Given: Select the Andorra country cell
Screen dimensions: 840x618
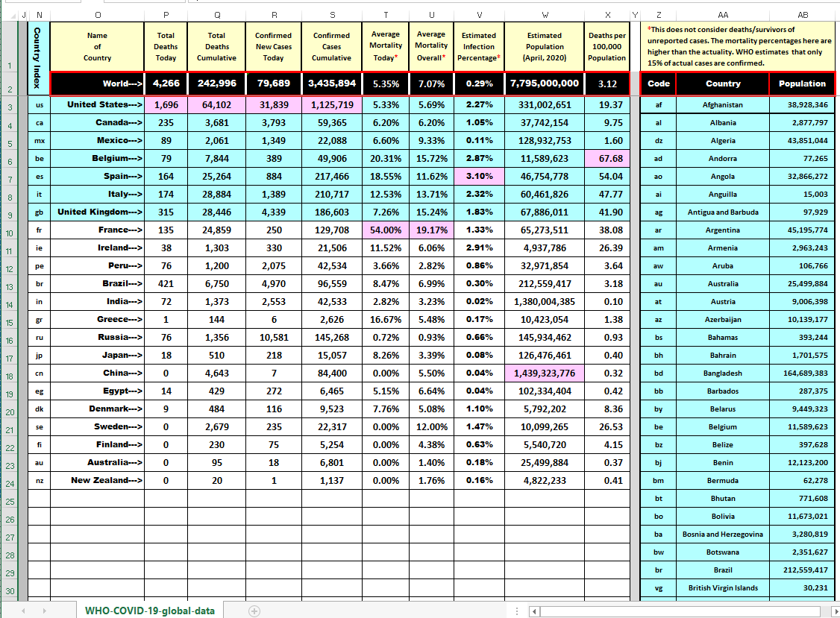Looking at the screenshot, I should (x=723, y=159).
